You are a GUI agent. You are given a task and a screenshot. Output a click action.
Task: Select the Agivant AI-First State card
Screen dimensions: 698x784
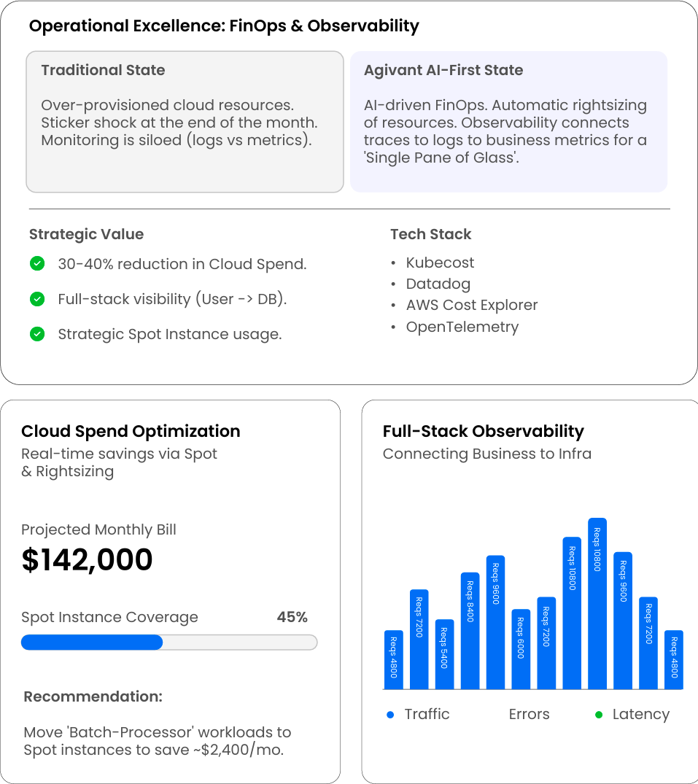pos(508,122)
